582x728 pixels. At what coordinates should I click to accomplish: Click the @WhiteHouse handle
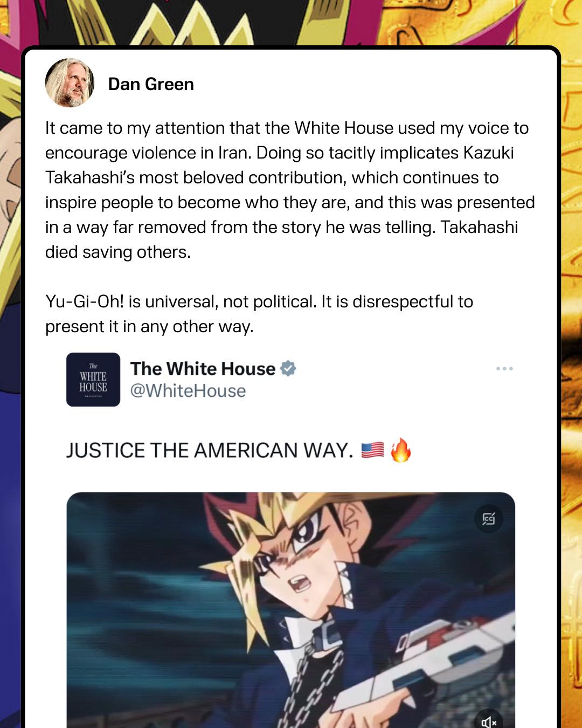(188, 390)
